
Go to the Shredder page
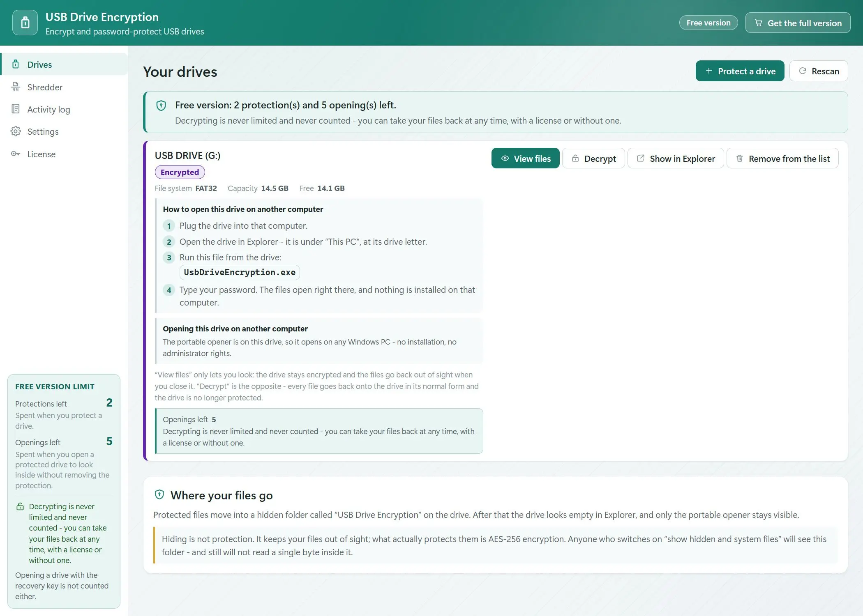coord(64,87)
